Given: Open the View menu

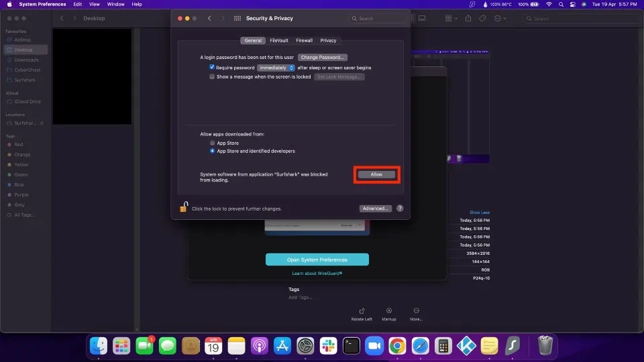Looking at the screenshot, I should tap(95, 4).
